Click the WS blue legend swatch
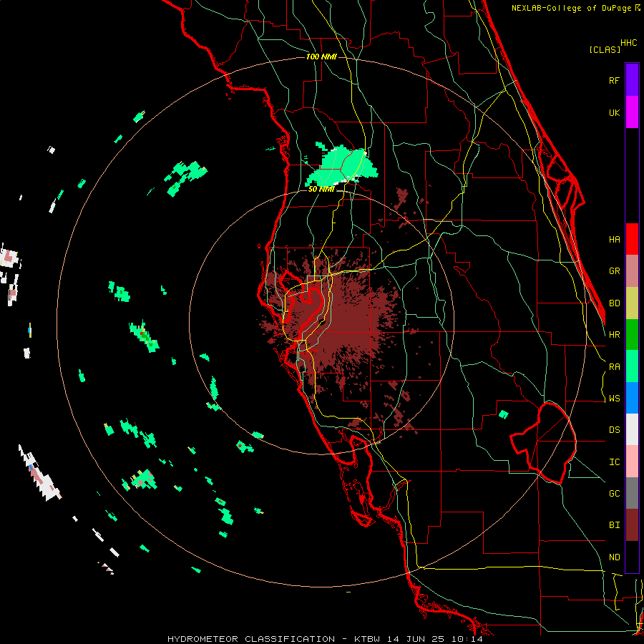Screen dimensions: 644x644 pos(632,398)
